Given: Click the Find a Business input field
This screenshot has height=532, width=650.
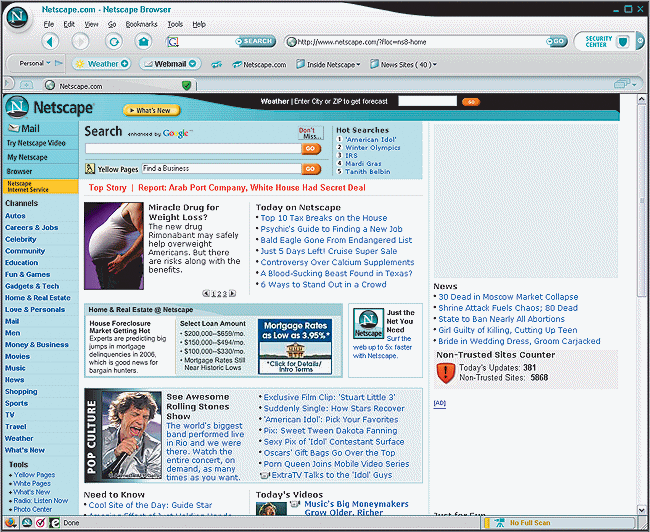Looking at the screenshot, I should (221, 168).
